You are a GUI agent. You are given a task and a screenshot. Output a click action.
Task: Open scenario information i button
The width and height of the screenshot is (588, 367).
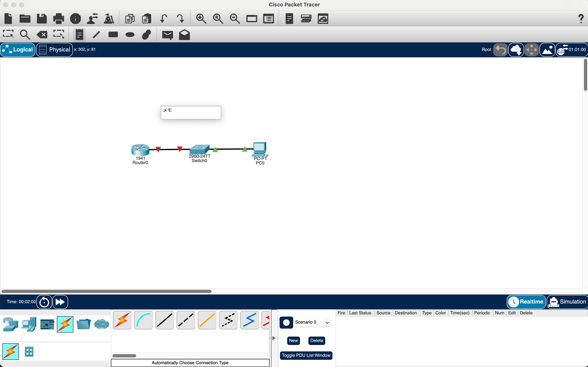(286, 323)
